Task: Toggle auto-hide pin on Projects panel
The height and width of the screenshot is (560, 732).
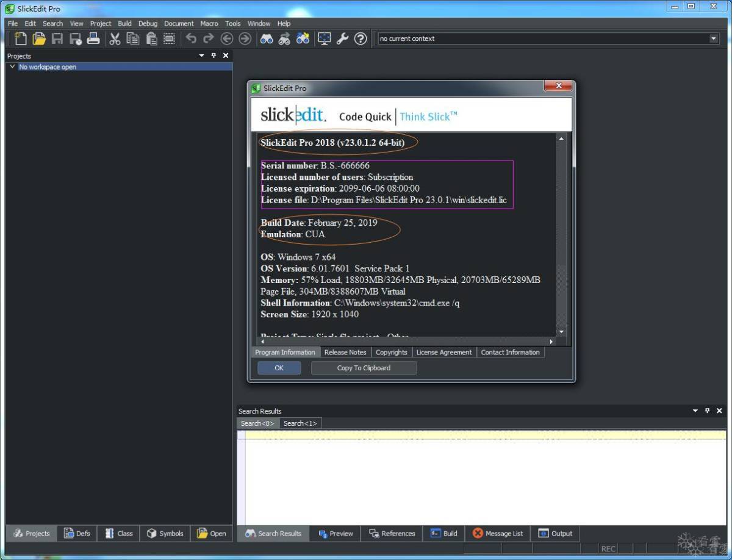Action: pos(213,56)
